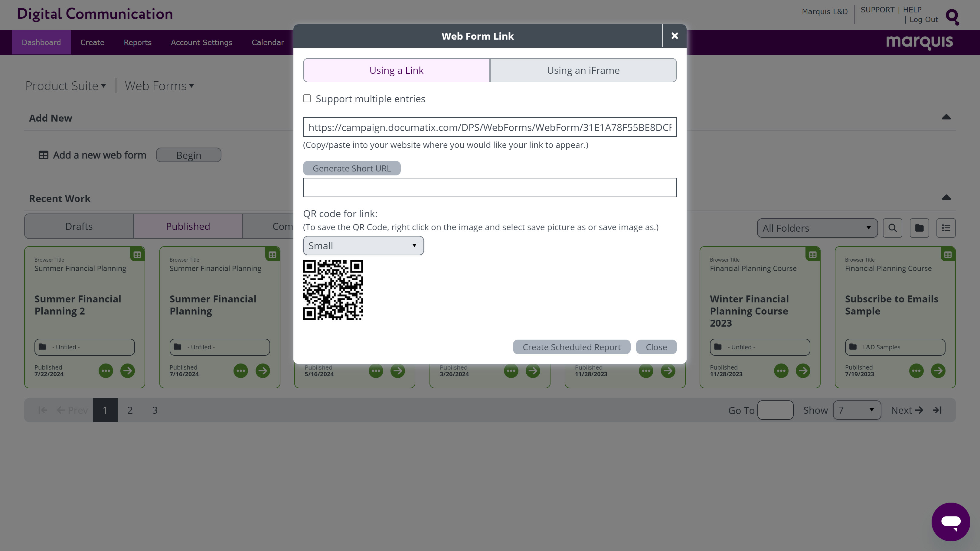Click web form icon on Summer Financial Planning 2 card
The width and height of the screenshot is (980, 551).
coord(137,254)
